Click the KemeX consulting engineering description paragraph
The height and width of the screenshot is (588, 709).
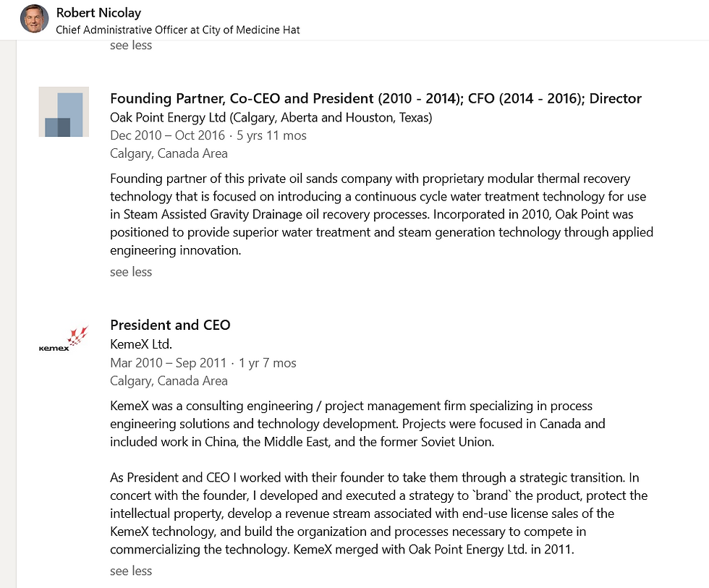tap(357, 424)
